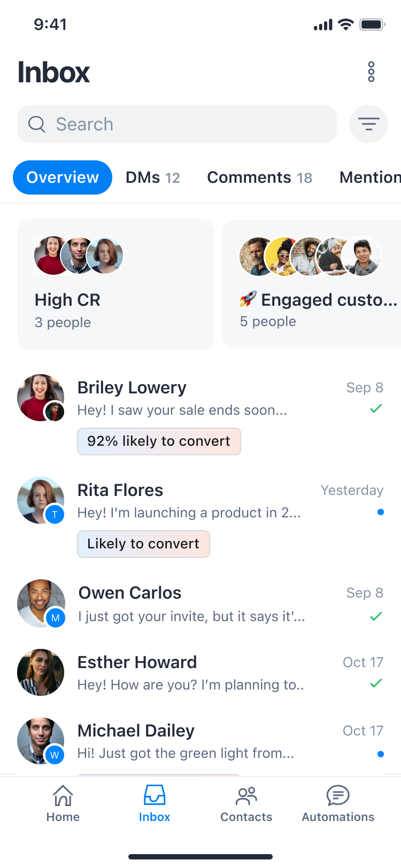The height and width of the screenshot is (868, 401).
Task: Open Owen Carlos's profile picture
Action: (41, 603)
